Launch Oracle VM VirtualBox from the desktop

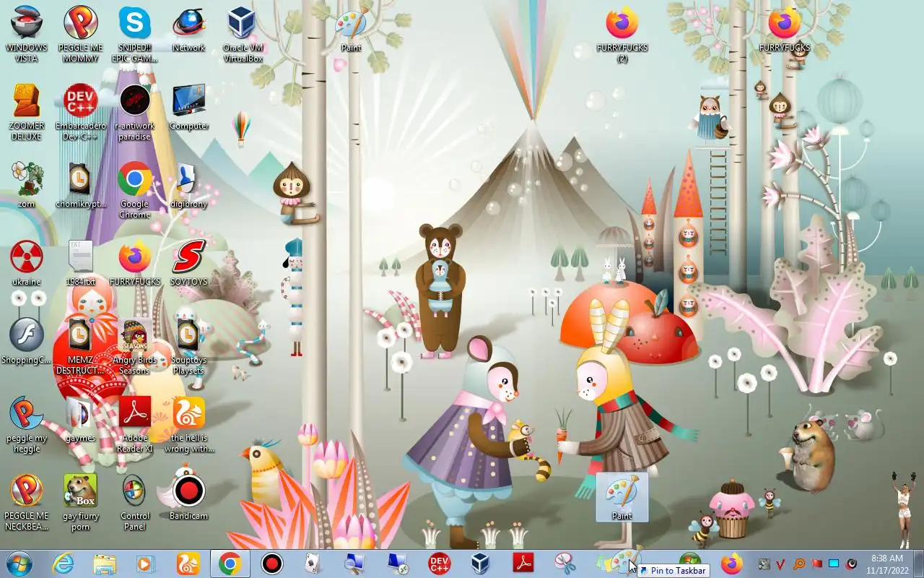(x=243, y=33)
